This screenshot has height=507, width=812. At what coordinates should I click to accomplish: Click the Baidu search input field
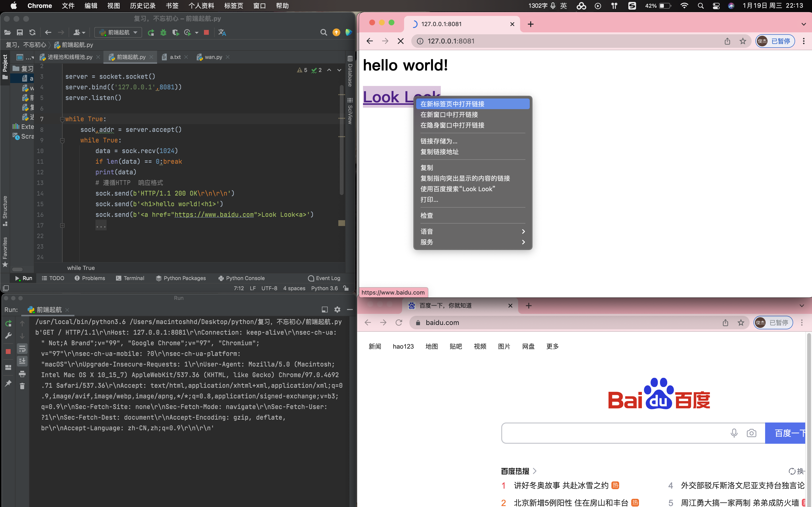pyautogui.click(x=614, y=433)
